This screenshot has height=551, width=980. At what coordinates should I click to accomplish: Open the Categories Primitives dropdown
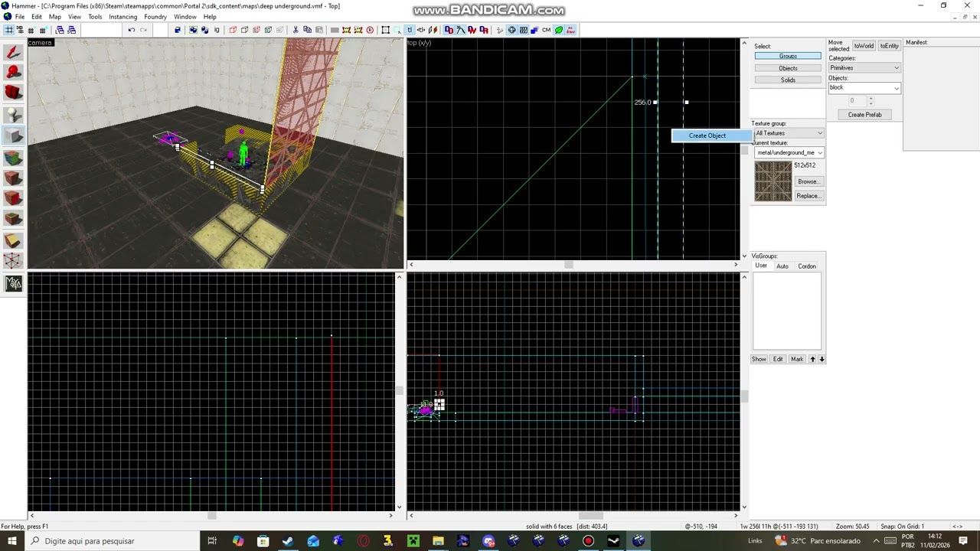tap(864, 68)
